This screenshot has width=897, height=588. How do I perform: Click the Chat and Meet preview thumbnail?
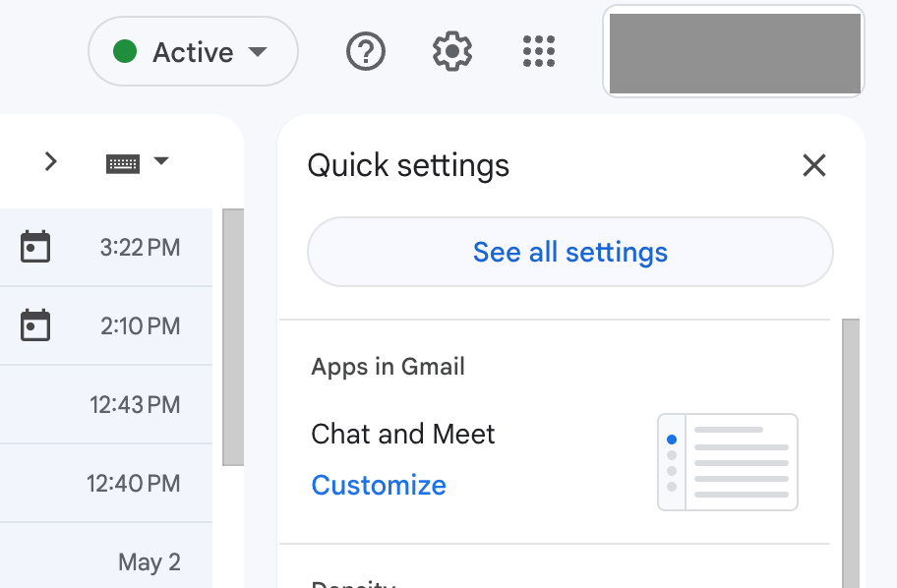coord(728,462)
